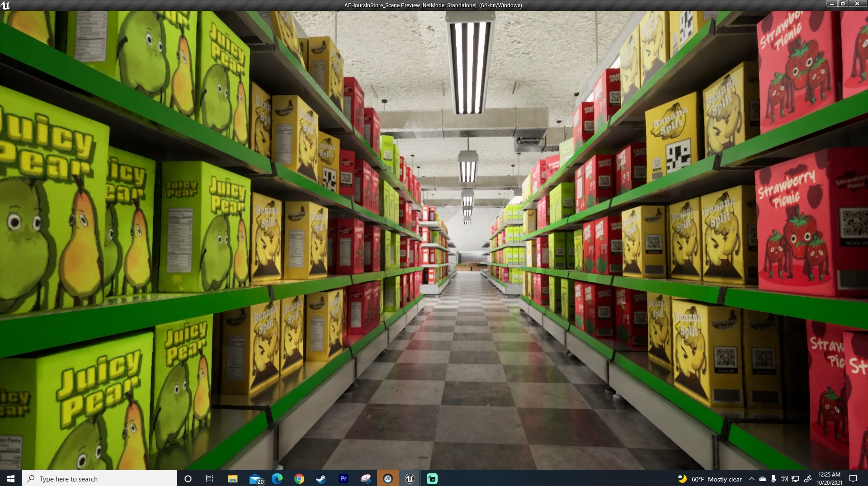Open File Explorer from the taskbar

click(x=232, y=479)
